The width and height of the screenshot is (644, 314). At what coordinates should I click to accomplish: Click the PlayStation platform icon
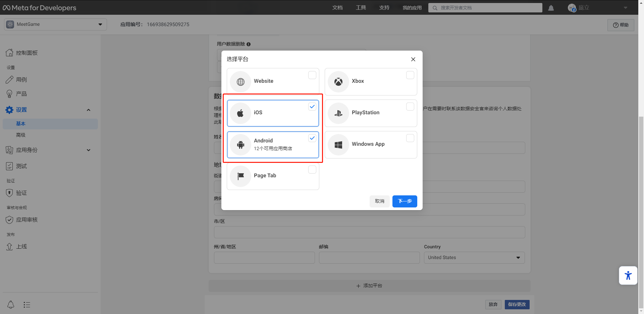[338, 113]
